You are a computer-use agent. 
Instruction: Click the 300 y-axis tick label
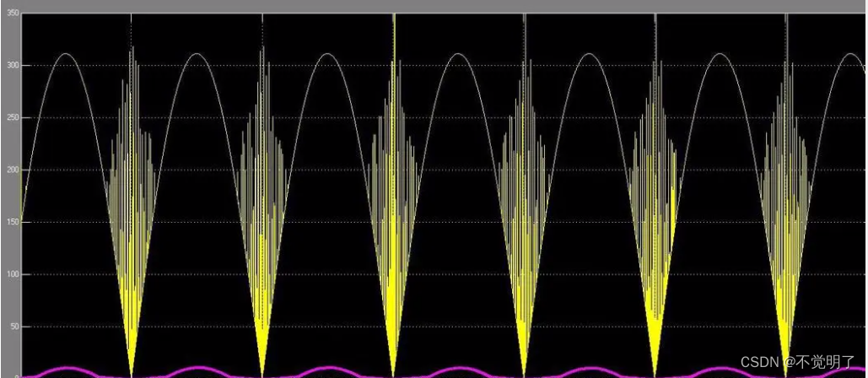click(x=13, y=65)
